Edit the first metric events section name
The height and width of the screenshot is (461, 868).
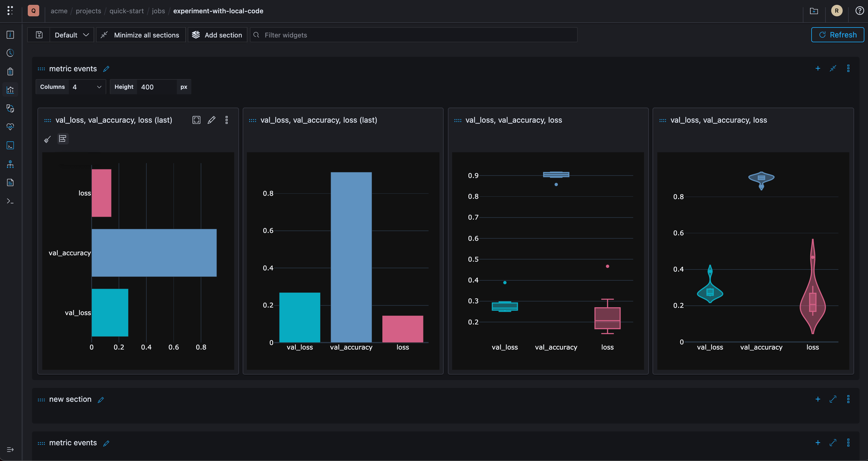coord(106,69)
